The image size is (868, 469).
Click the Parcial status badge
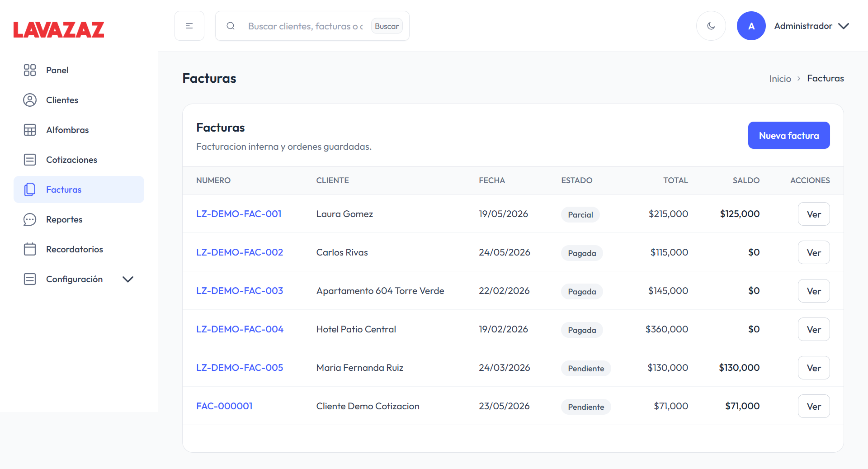click(x=580, y=215)
